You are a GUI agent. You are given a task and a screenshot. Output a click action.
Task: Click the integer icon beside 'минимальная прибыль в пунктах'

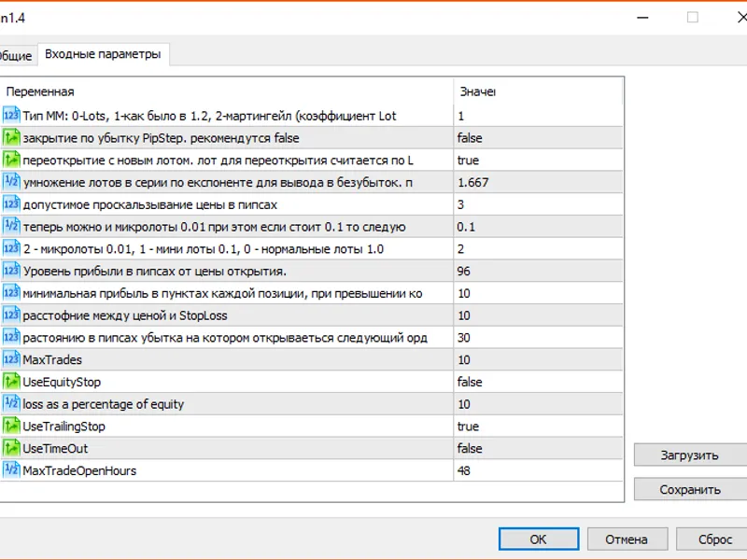click(x=11, y=293)
